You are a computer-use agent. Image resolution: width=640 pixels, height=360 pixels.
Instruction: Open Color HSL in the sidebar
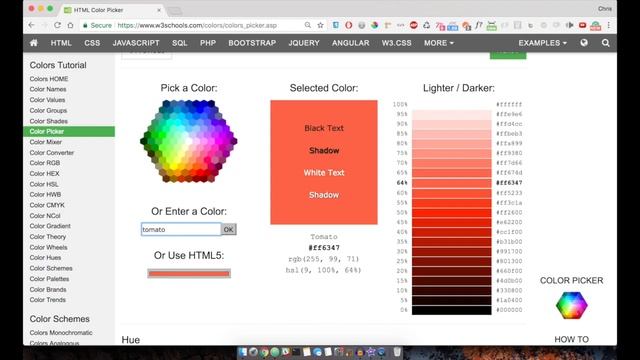coord(44,184)
